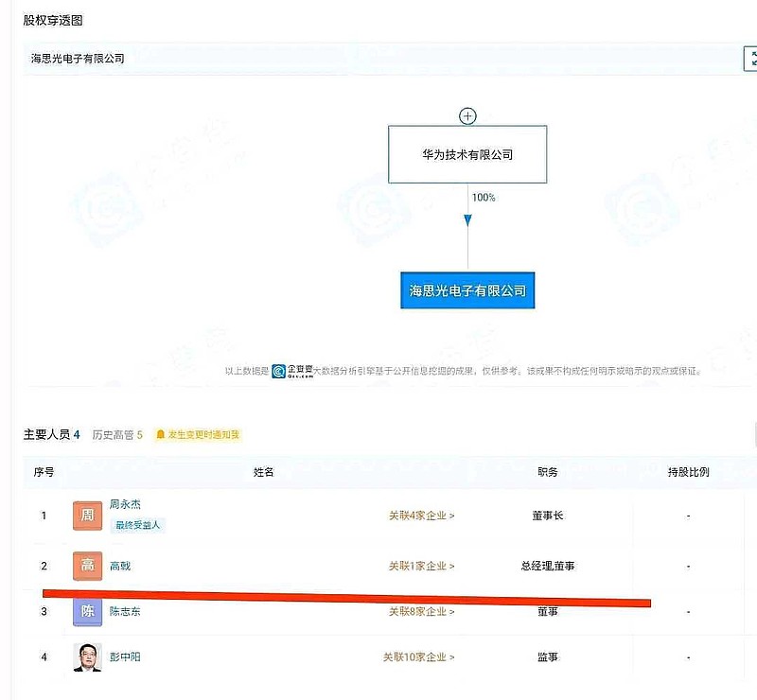Image resolution: width=757 pixels, height=700 pixels.
Task: Open 陈志东 profile link
Action: tap(125, 612)
